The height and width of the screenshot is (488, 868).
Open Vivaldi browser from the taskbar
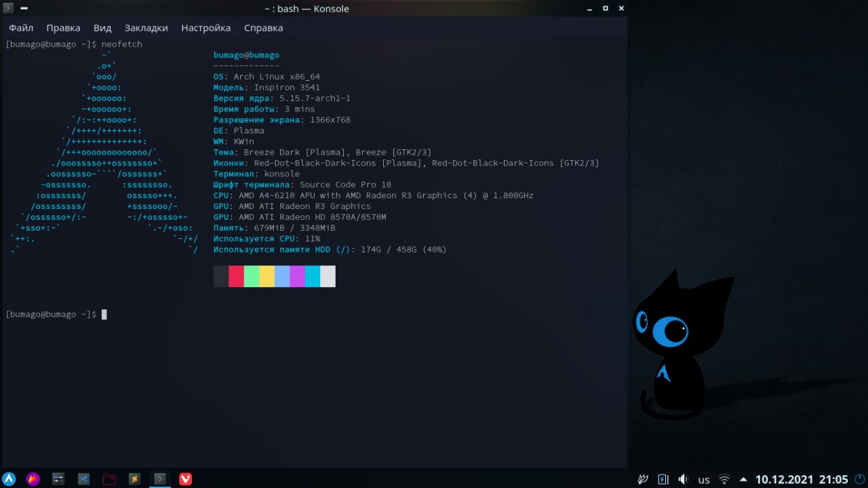[x=185, y=478]
